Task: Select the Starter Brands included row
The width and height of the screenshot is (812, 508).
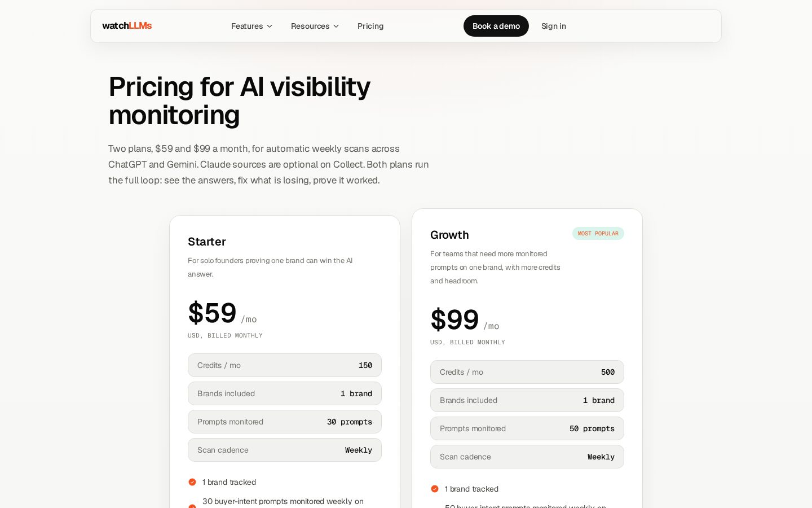Action: coord(285,393)
